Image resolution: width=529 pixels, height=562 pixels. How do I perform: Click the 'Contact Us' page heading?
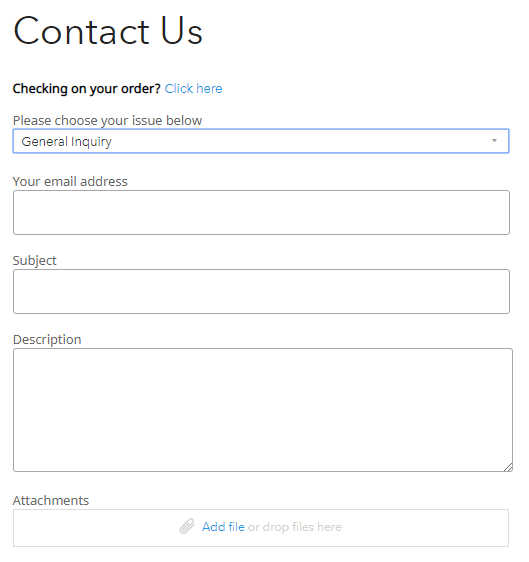pyautogui.click(x=108, y=31)
